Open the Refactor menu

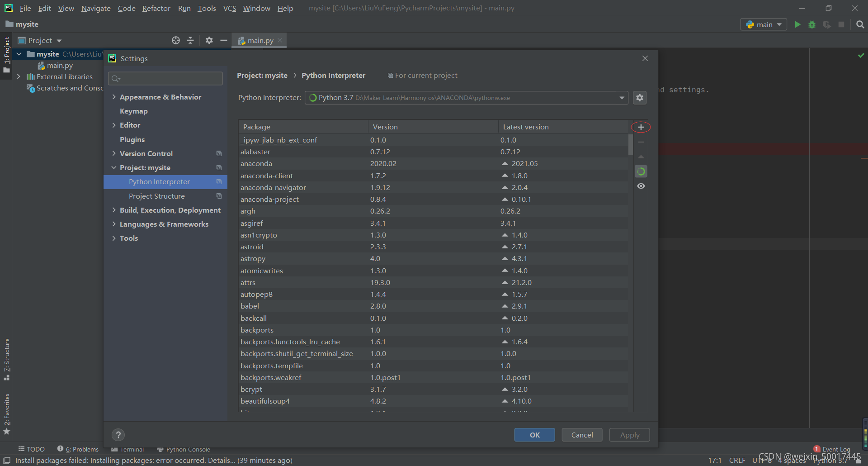(156, 8)
